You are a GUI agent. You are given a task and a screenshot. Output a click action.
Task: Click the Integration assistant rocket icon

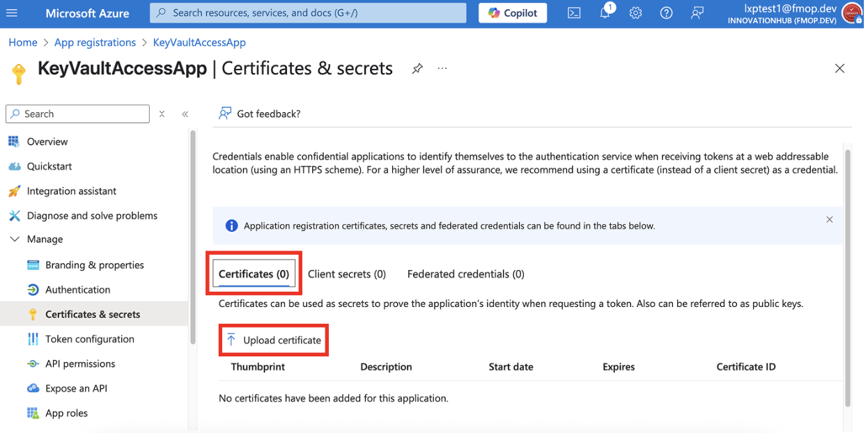click(x=14, y=191)
